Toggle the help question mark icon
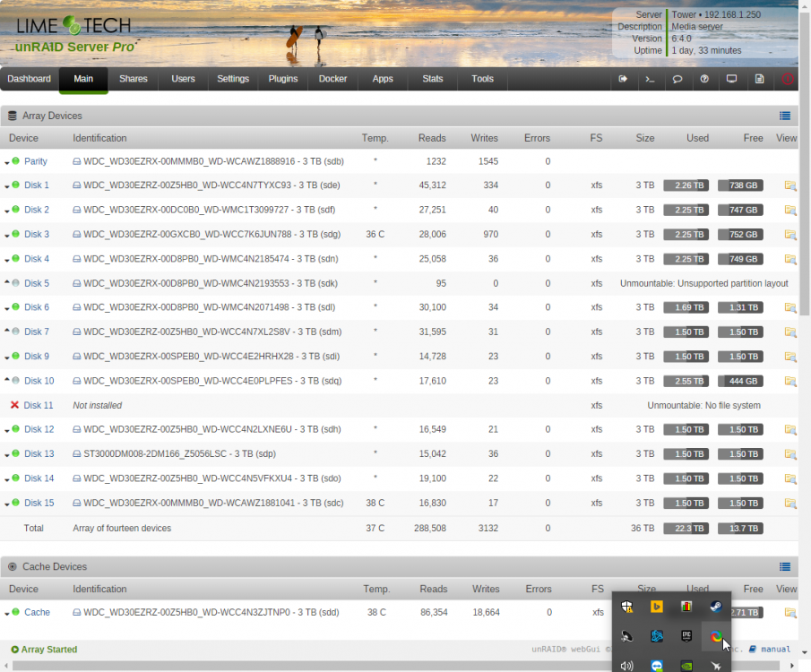Image resolution: width=811 pixels, height=672 pixels. (704, 79)
